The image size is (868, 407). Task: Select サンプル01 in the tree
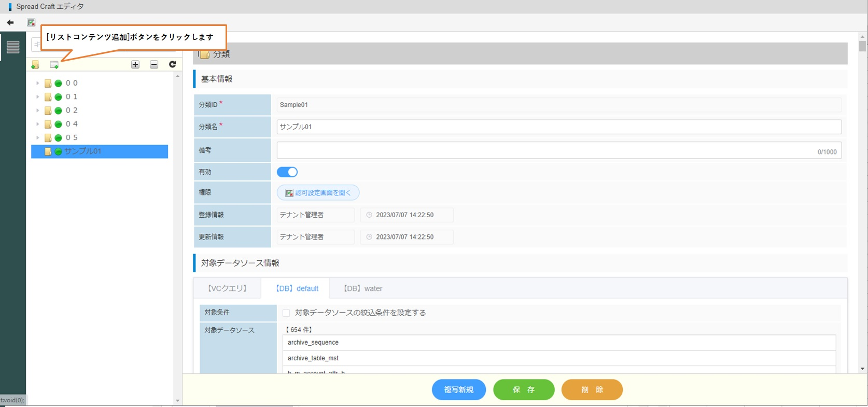point(82,151)
